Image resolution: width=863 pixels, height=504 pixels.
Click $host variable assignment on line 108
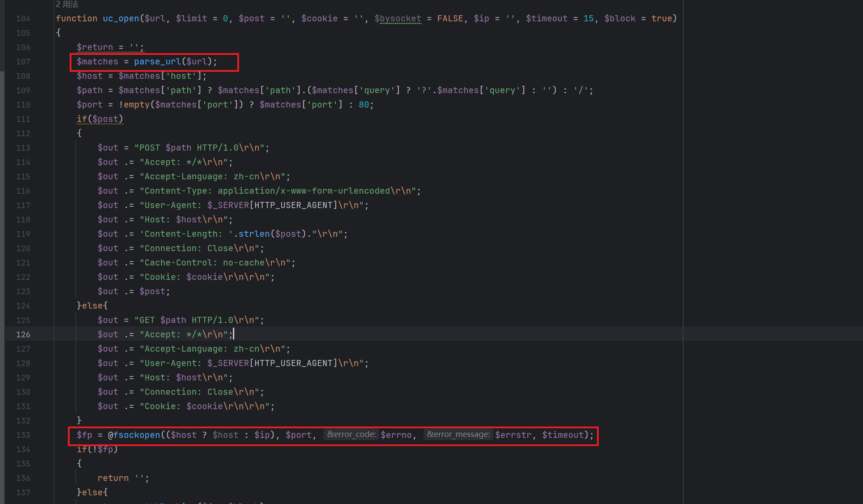pyautogui.click(x=90, y=76)
